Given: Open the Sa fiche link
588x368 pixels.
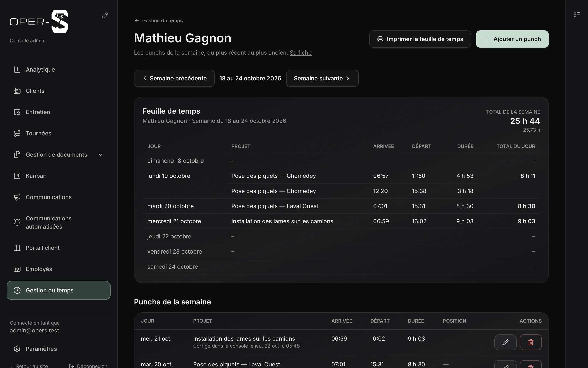Looking at the screenshot, I should 301,53.
